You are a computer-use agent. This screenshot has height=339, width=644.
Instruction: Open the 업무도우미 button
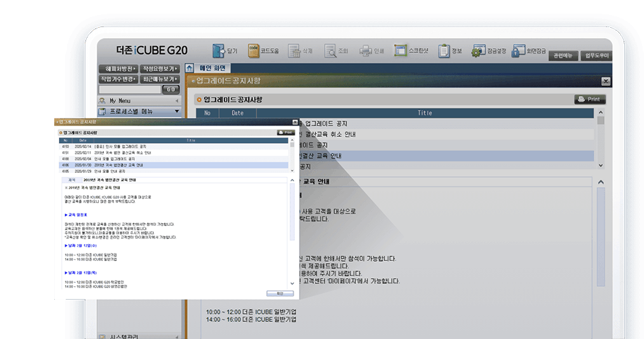pos(597,56)
